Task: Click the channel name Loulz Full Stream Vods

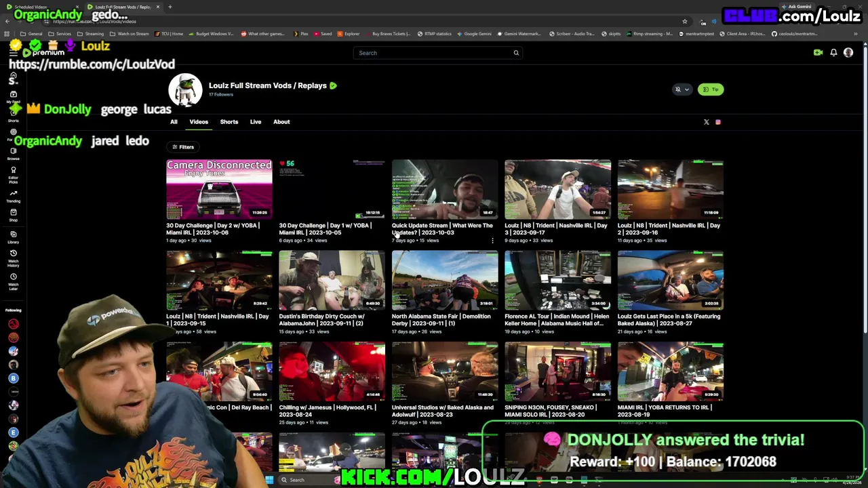Action: [268, 85]
